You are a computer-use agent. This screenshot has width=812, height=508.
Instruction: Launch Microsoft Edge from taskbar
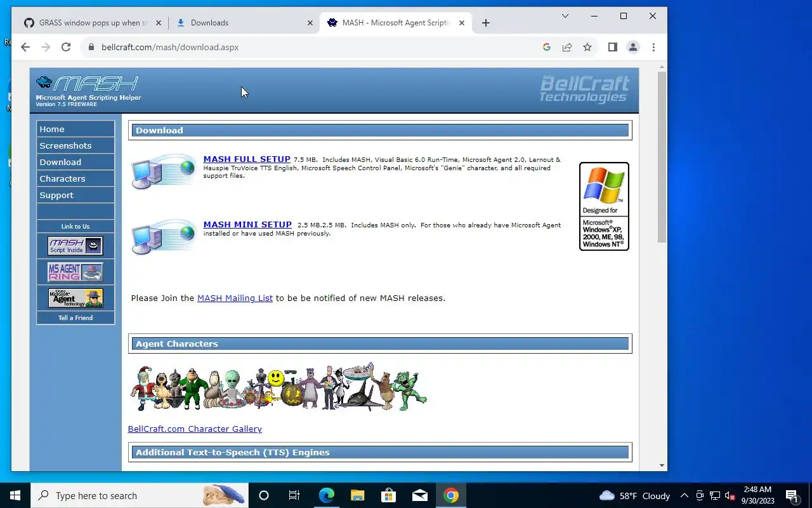[326, 495]
